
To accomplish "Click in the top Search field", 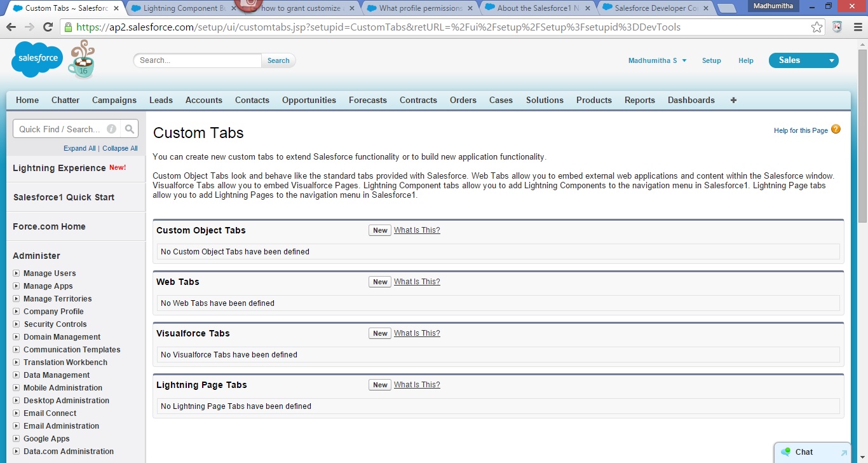I will coord(198,60).
